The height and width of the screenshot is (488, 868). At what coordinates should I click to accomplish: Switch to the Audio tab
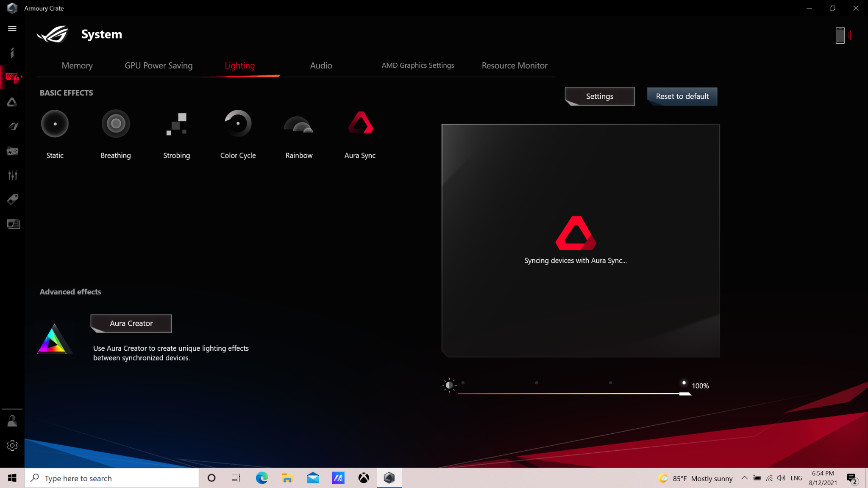[321, 66]
